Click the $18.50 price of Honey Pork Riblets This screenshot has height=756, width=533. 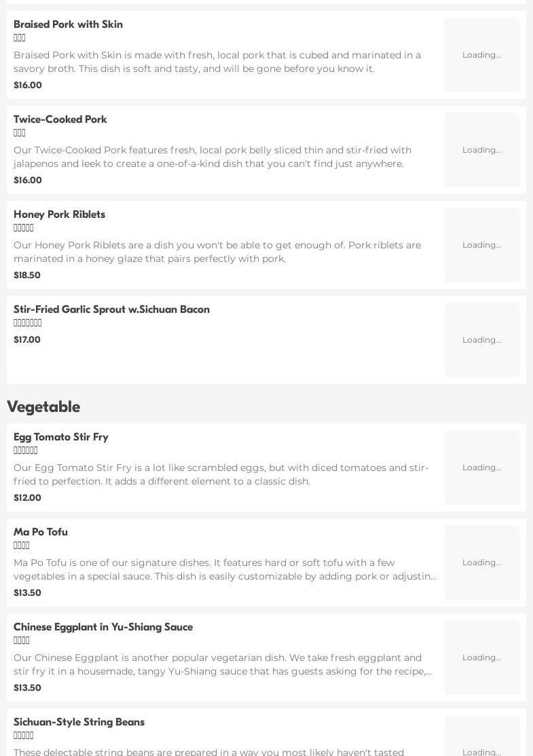27,276
